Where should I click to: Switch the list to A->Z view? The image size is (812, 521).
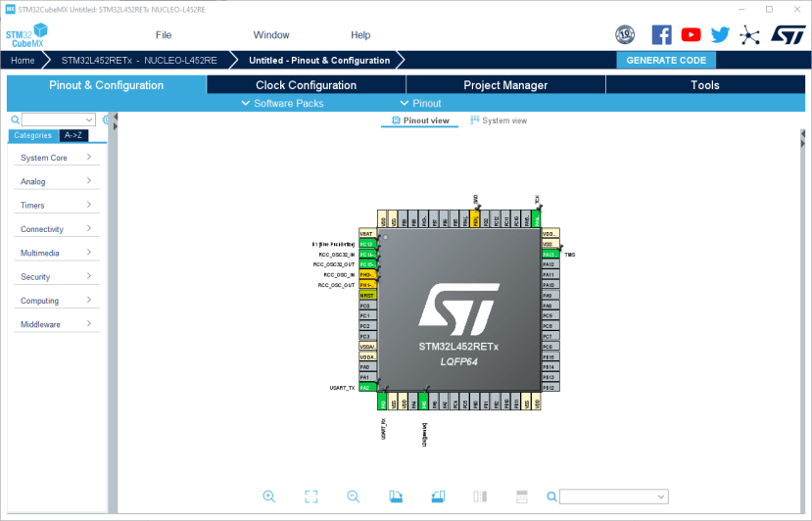(x=73, y=135)
